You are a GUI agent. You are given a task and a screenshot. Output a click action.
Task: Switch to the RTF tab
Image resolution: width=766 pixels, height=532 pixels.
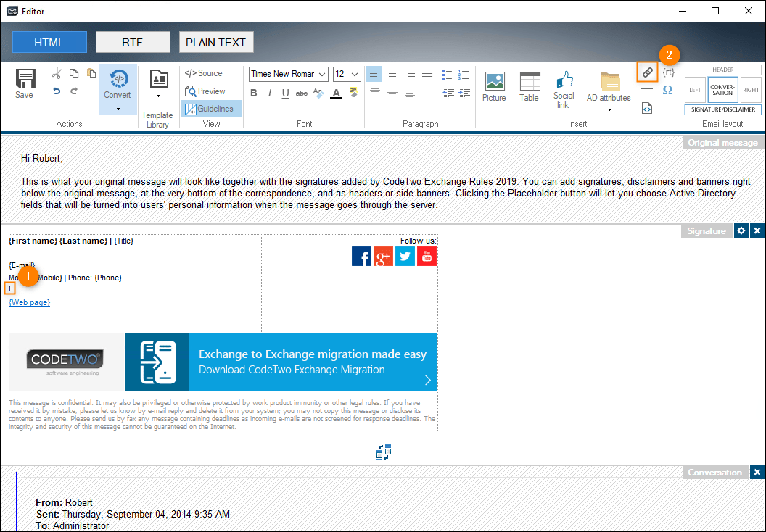(133, 41)
